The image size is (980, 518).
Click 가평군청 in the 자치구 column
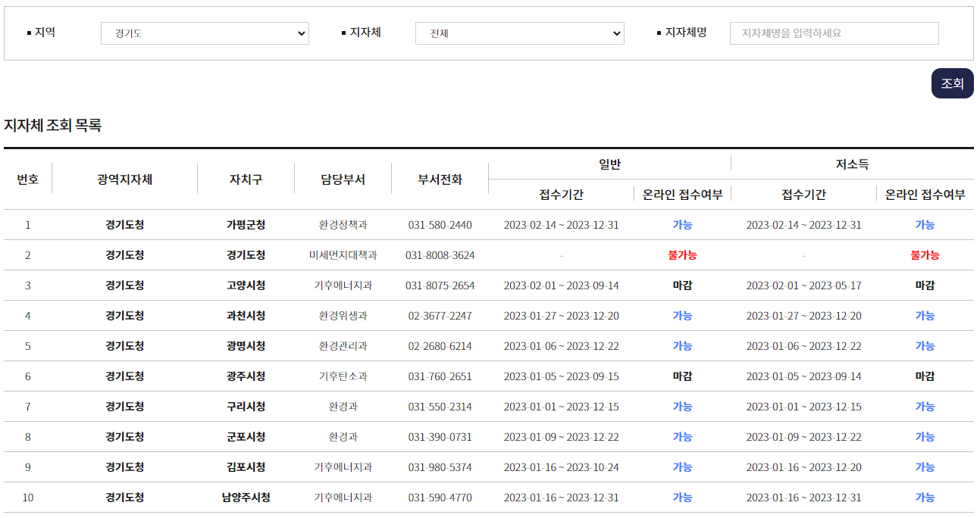pos(246,225)
